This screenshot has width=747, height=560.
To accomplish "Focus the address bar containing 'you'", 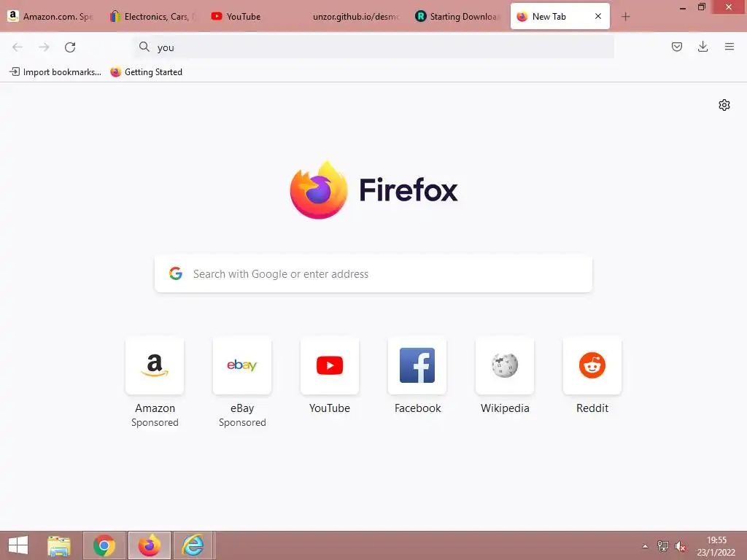I will coord(373,47).
